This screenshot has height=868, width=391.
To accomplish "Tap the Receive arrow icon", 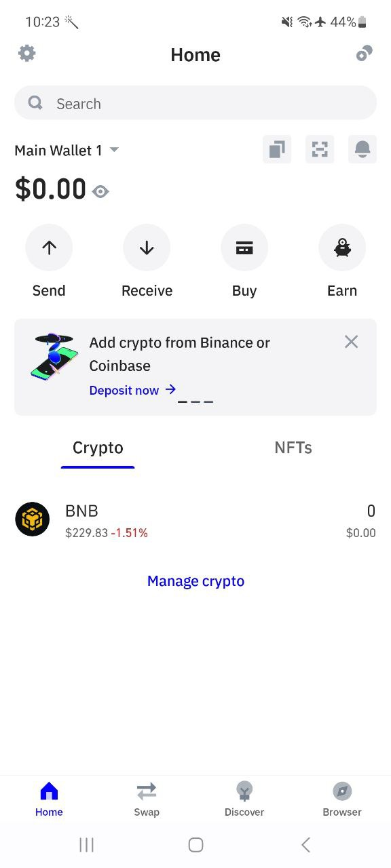I will click(x=147, y=248).
